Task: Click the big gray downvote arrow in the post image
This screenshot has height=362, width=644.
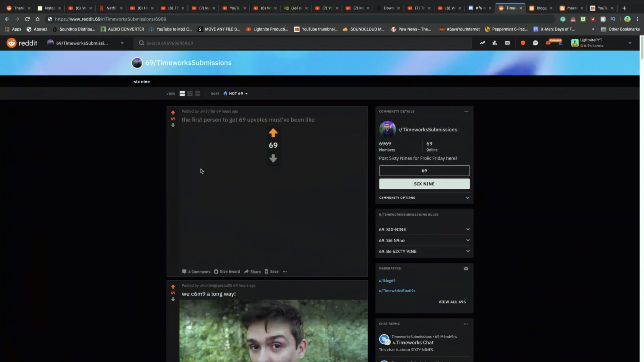Action: tap(273, 158)
